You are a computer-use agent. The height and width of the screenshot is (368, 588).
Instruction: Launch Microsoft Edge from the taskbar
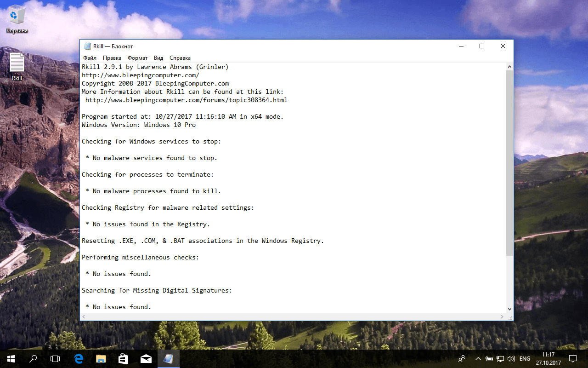[x=79, y=359]
